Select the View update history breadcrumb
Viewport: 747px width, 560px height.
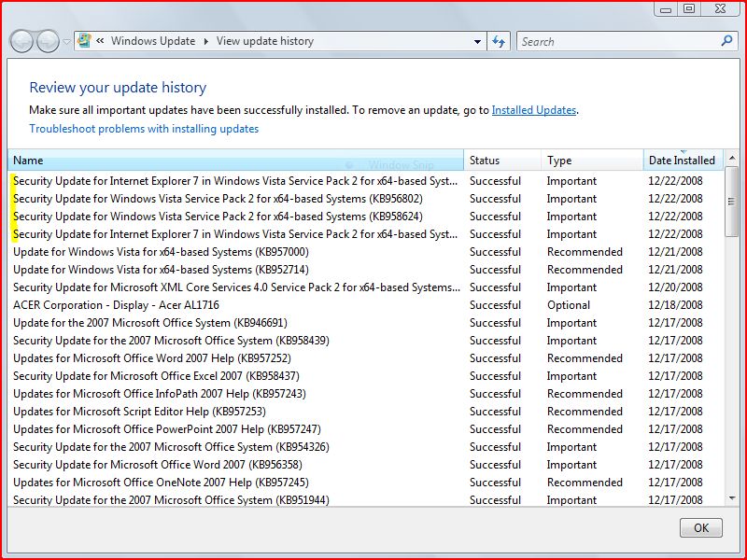[265, 41]
